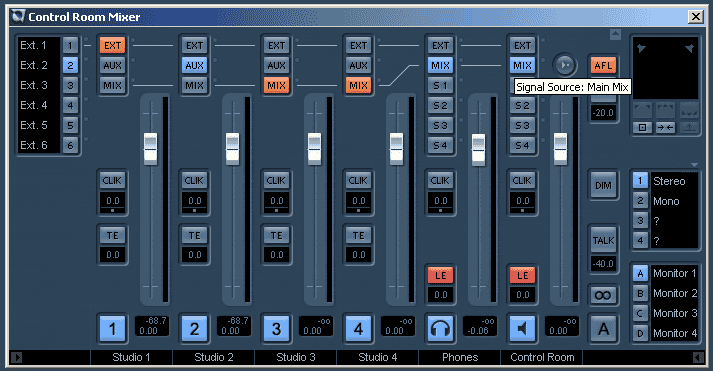This screenshot has width=713, height=371.
Task: Select monitor D for Monitor 4
Action: point(640,334)
